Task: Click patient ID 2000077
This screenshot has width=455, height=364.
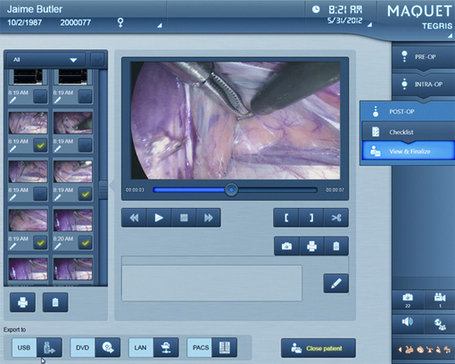Action: tap(75, 23)
